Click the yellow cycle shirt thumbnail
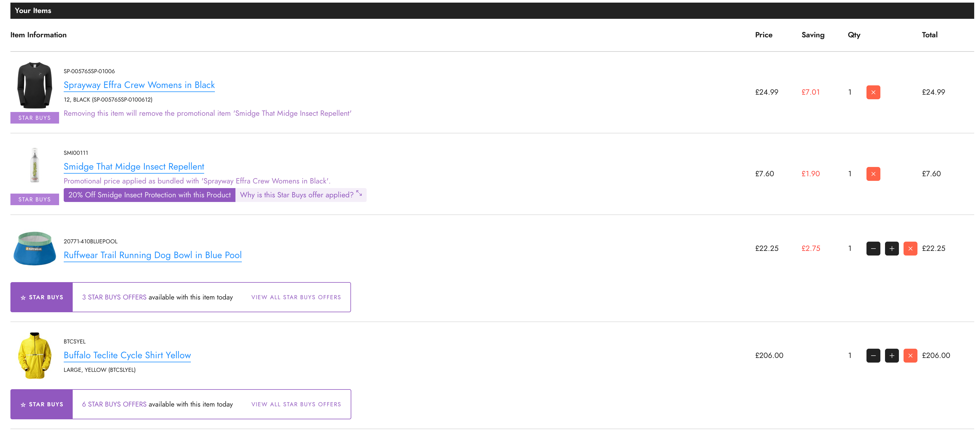Viewport: 980px width, 430px height. click(35, 355)
